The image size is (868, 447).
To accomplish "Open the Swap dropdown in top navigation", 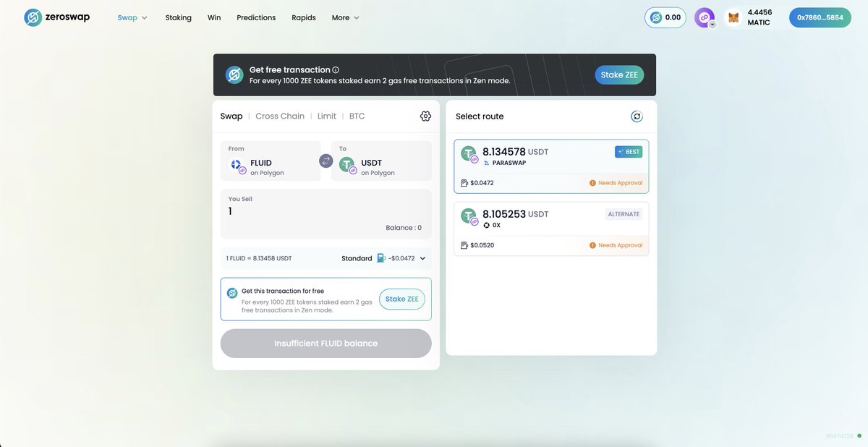I will point(132,17).
